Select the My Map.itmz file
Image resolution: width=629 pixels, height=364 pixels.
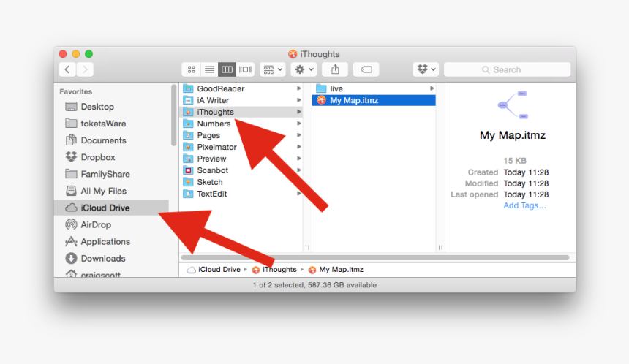(x=374, y=100)
